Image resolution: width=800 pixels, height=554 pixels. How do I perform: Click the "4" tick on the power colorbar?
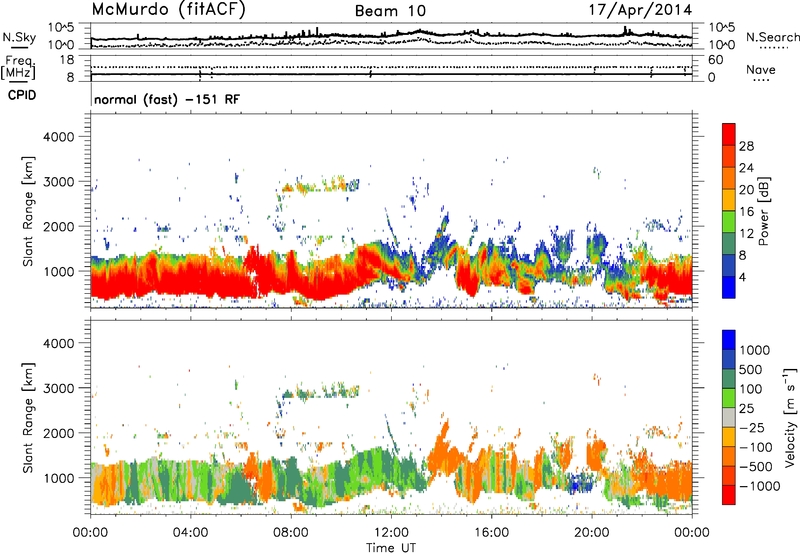742,277
